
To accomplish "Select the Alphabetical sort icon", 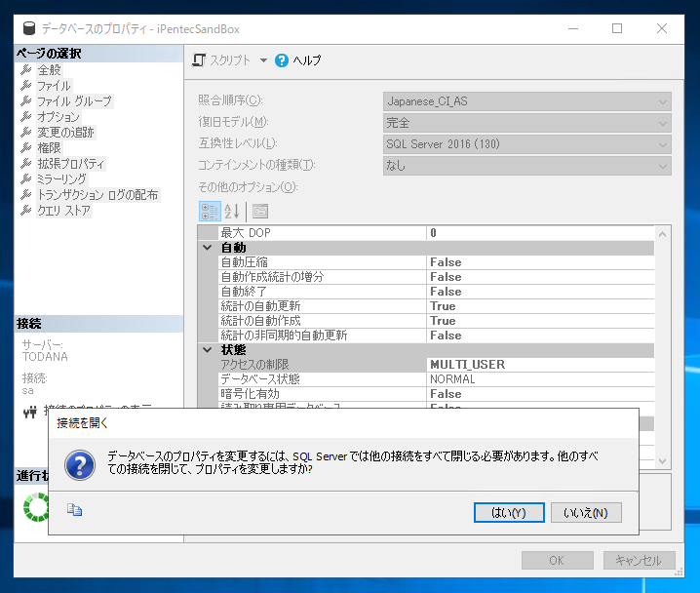I will (232, 212).
